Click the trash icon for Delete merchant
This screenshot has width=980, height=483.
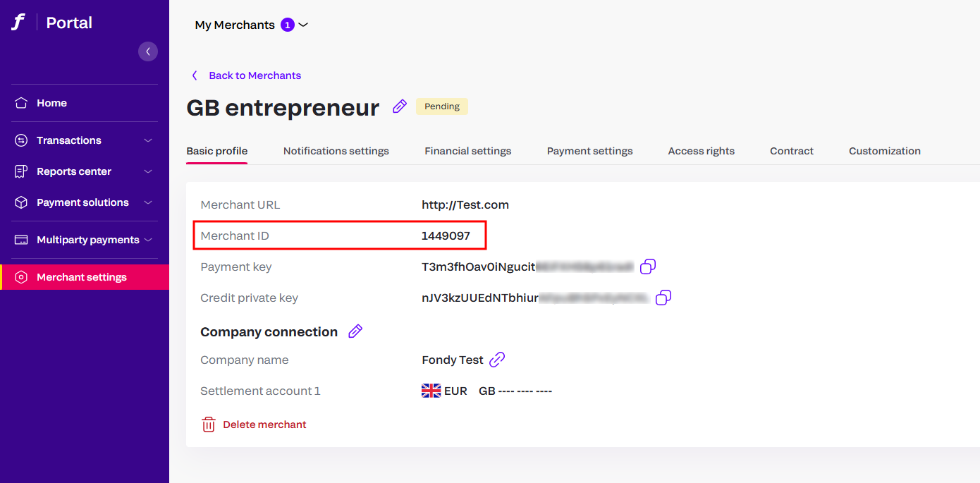(209, 424)
